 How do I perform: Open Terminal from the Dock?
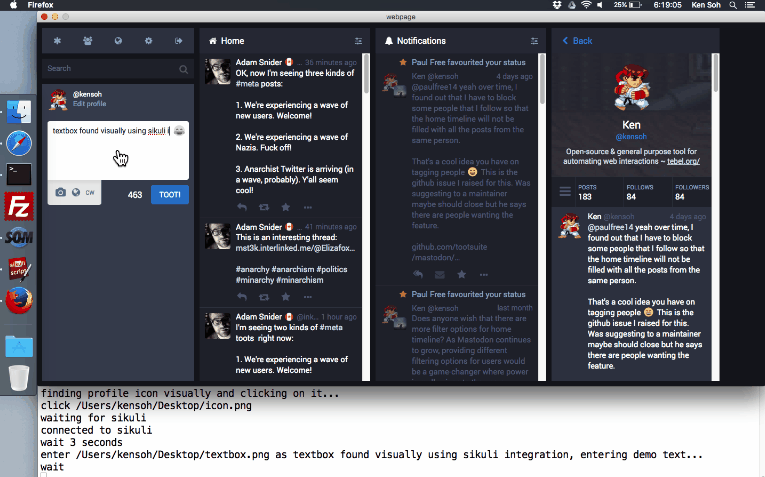pos(19,174)
